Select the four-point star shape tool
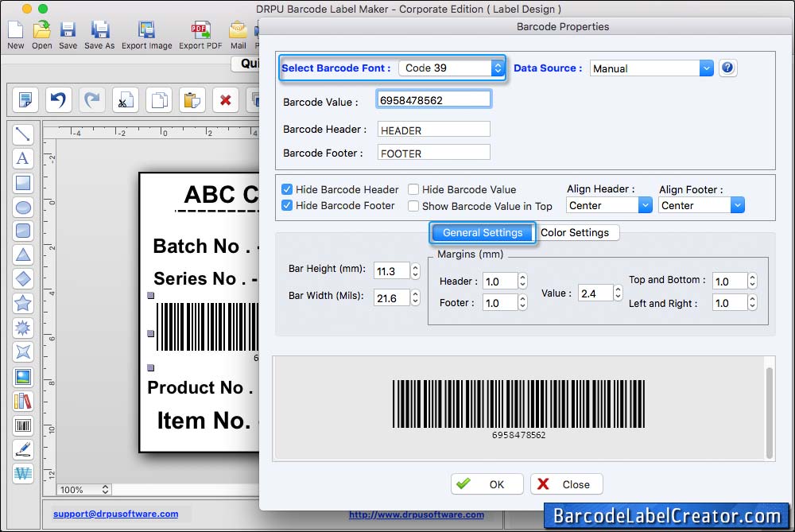This screenshot has height=532, width=795. coord(23,352)
